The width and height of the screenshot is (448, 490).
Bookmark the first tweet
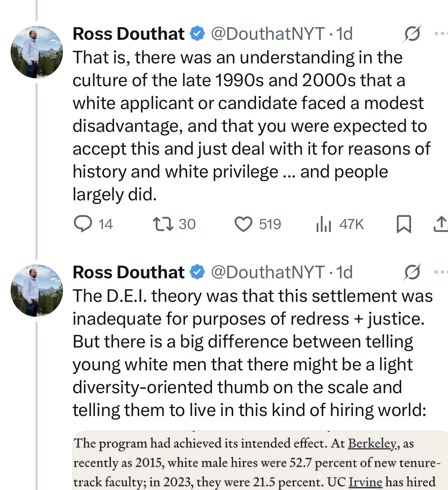403,224
